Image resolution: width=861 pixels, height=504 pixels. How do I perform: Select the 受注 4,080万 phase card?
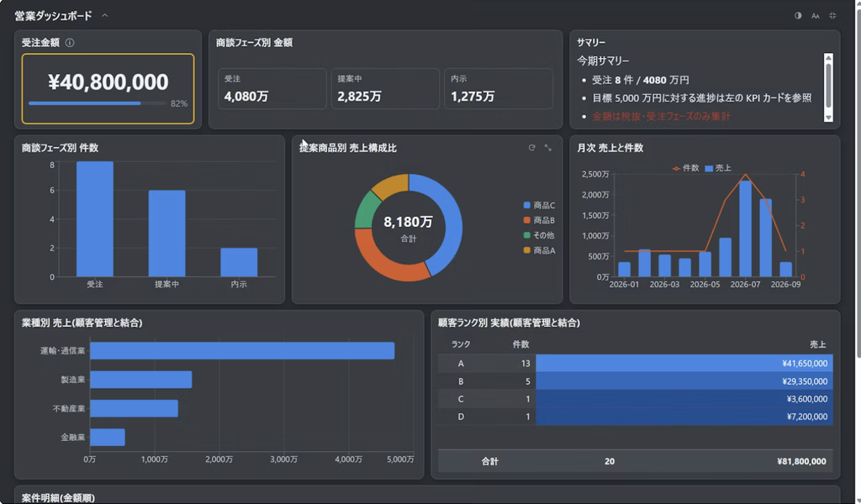point(272,88)
